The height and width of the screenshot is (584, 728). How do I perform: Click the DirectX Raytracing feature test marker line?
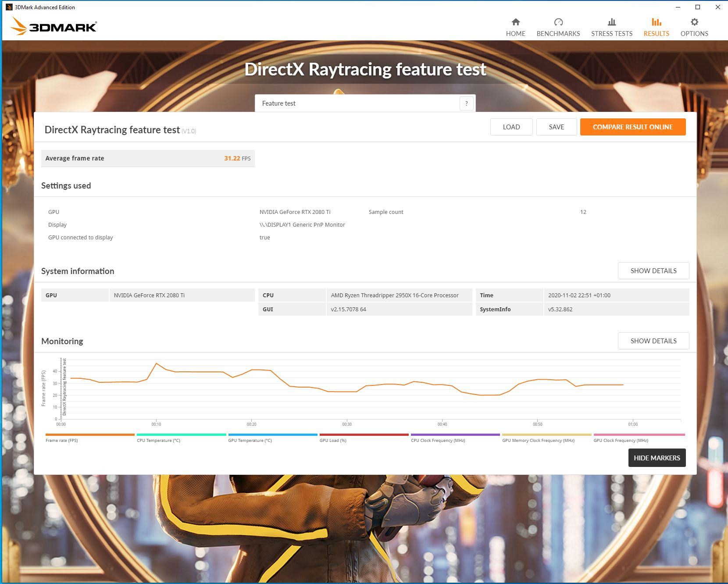(x=61, y=388)
